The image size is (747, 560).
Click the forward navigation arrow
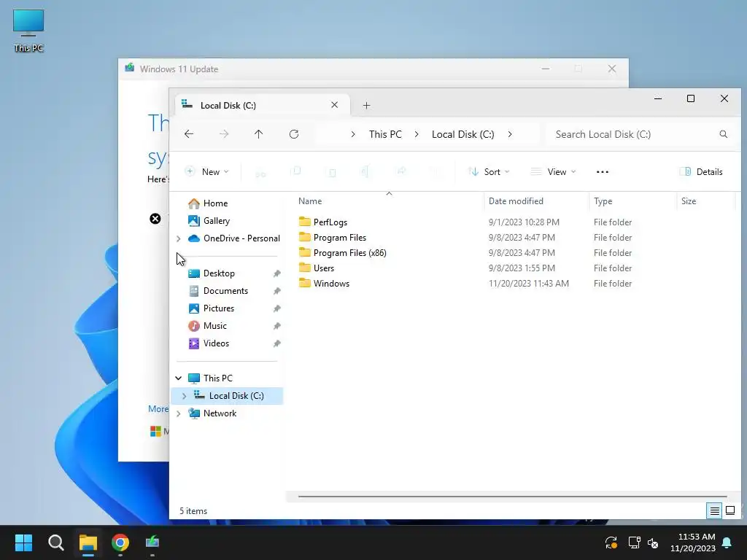[224, 134]
